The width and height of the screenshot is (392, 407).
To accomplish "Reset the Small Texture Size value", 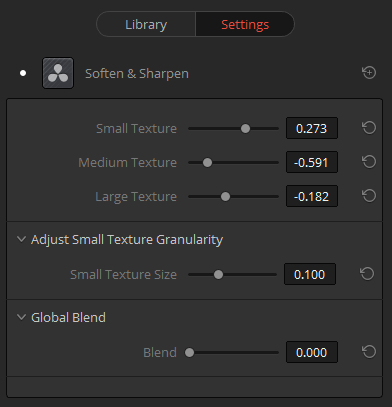I will tap(367, 274).
